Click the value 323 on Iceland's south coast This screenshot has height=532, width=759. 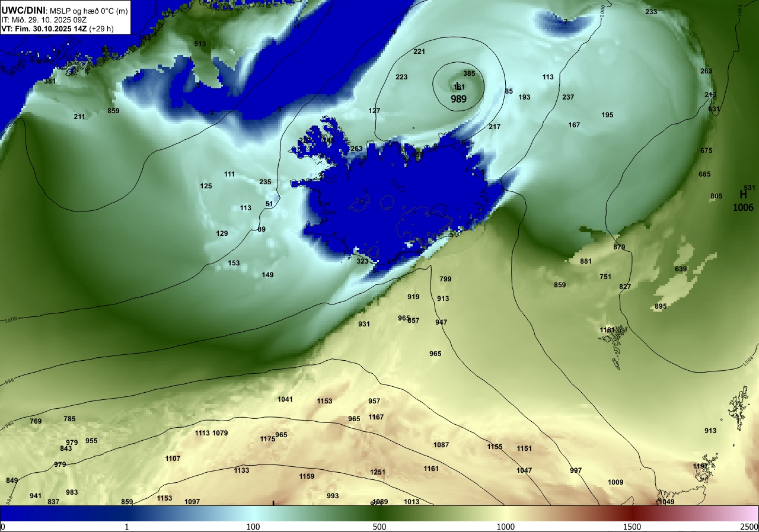pyautogui.click(x=362, y=261)
